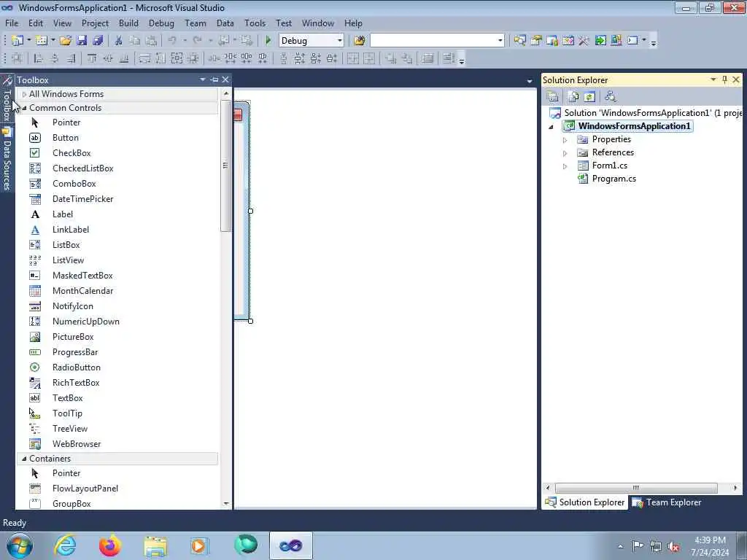Open the Debug menu

click(161, 23)
